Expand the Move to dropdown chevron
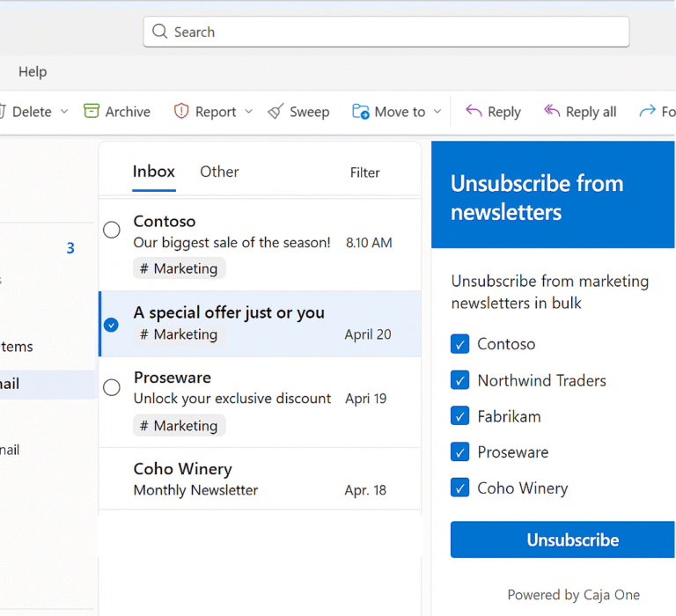 click(437, 111)
